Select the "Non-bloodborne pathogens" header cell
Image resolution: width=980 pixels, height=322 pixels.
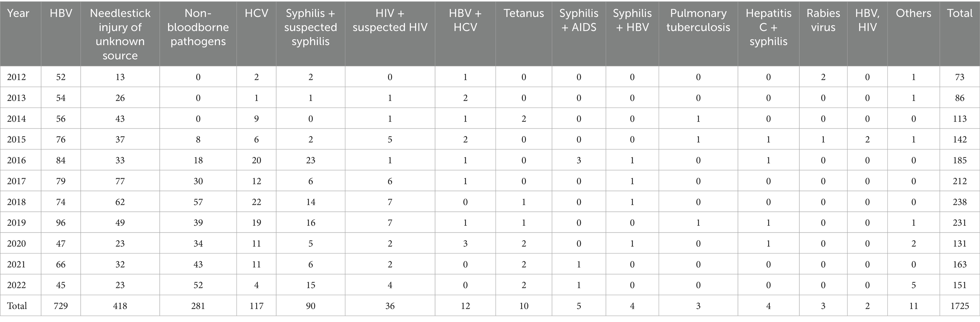pyautogui.click(x=198, y=27)
